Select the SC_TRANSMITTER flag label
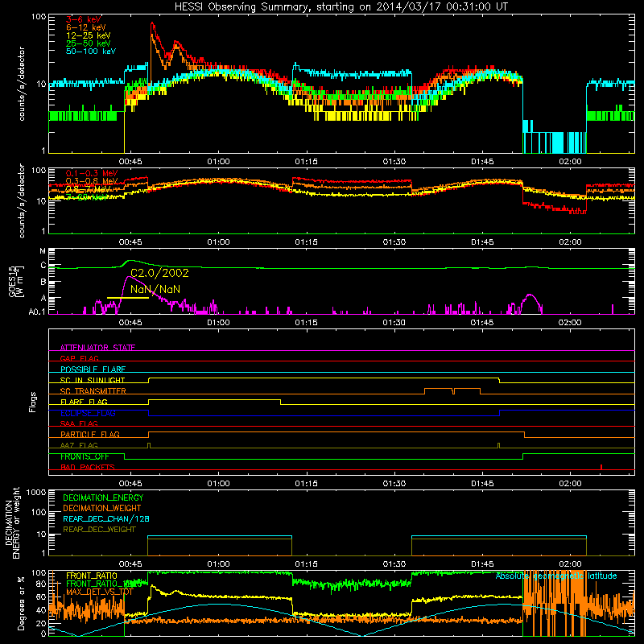The width and height of the screenshot is (644, 644). click(x=93, y=391)
